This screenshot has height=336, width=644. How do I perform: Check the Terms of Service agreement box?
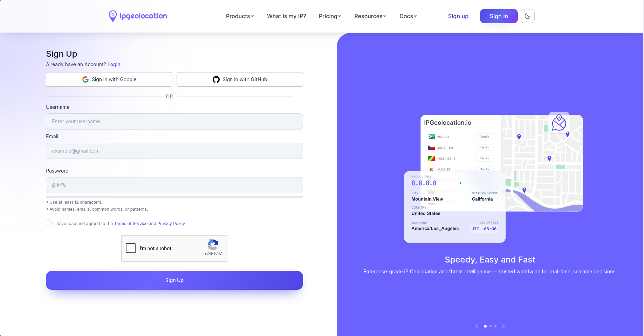coord(49,223)
